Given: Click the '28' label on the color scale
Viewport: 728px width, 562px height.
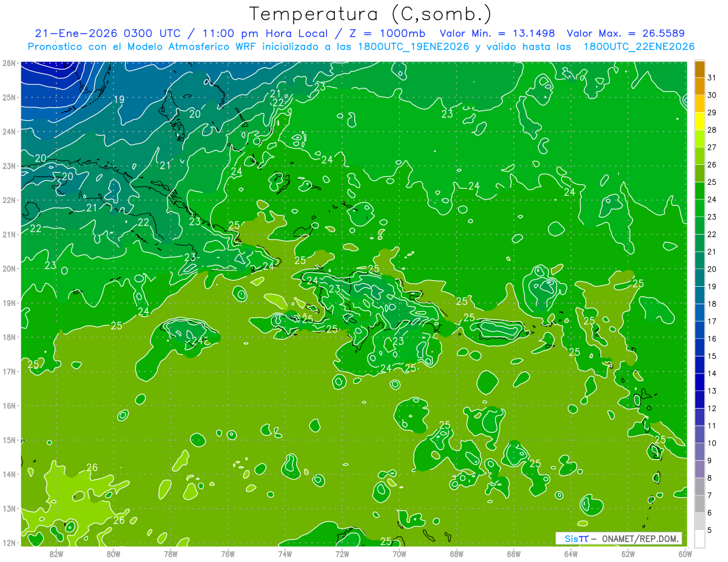Looking at the screenshot, I should [x=712, y=130].
